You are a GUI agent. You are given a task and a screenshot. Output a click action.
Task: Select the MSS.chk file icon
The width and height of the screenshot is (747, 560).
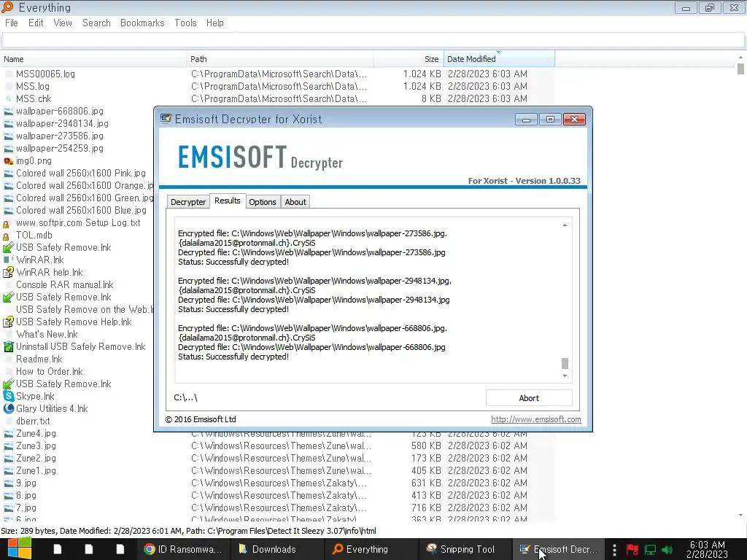click(9, 99)
